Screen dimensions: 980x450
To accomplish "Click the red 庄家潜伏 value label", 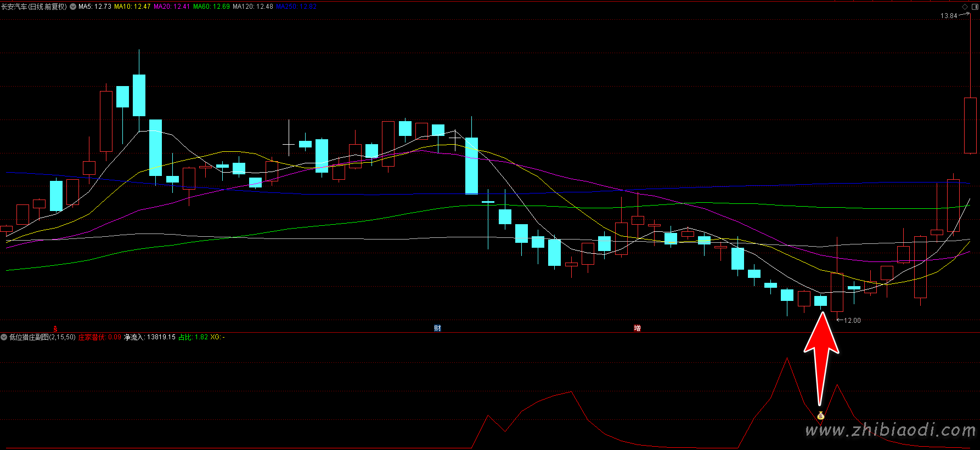I will [99, 337].
